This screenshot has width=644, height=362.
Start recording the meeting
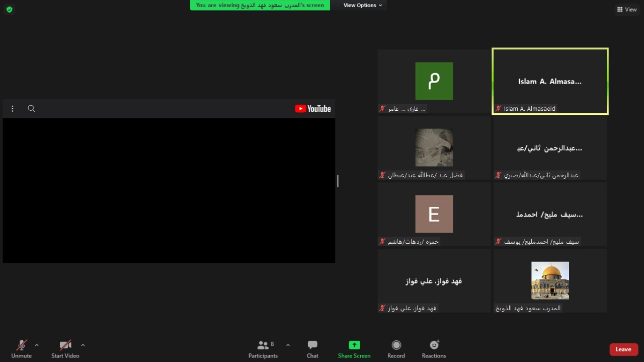tap(396, 349)
